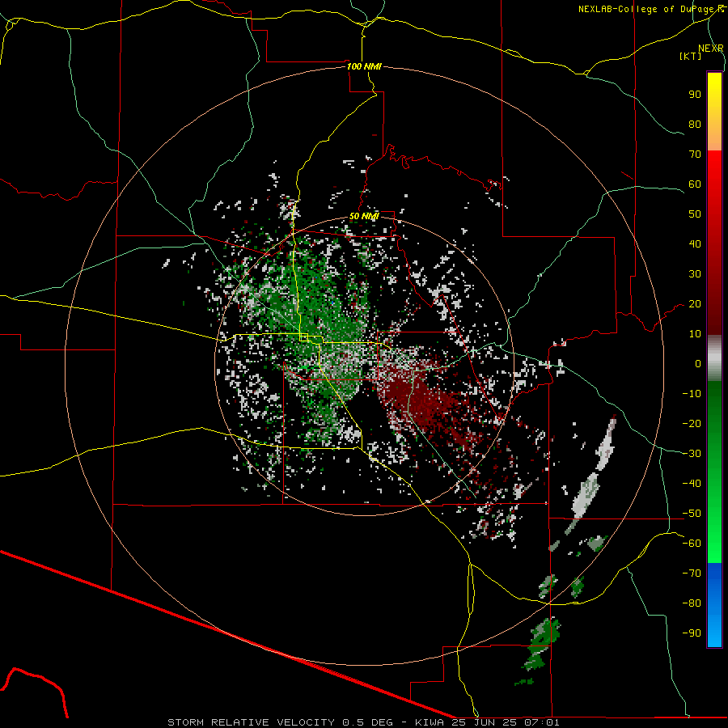Click the 20 value on velocity scale
The height and width of the screenshot is (728, 728).
(695, 304)
